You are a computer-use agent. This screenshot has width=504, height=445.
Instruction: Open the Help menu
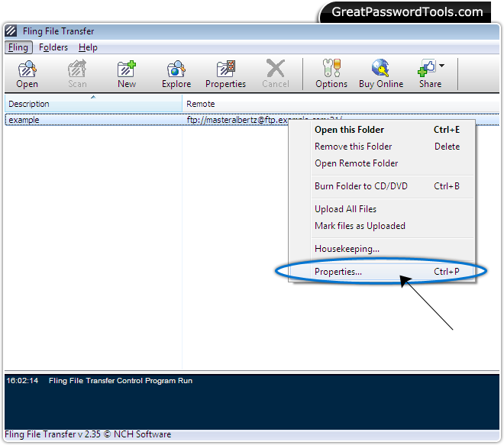coord(88,47)
